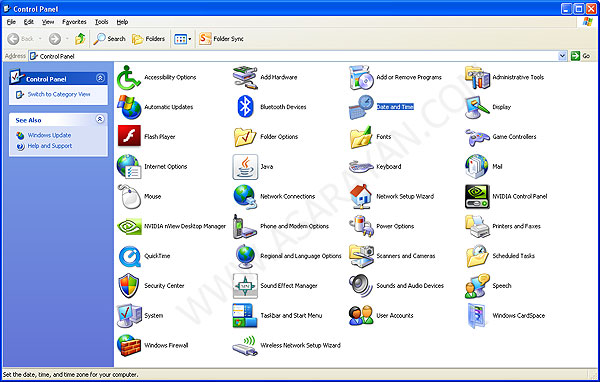
Task: Open Phone and Modem Options icon
Action: 245,226
